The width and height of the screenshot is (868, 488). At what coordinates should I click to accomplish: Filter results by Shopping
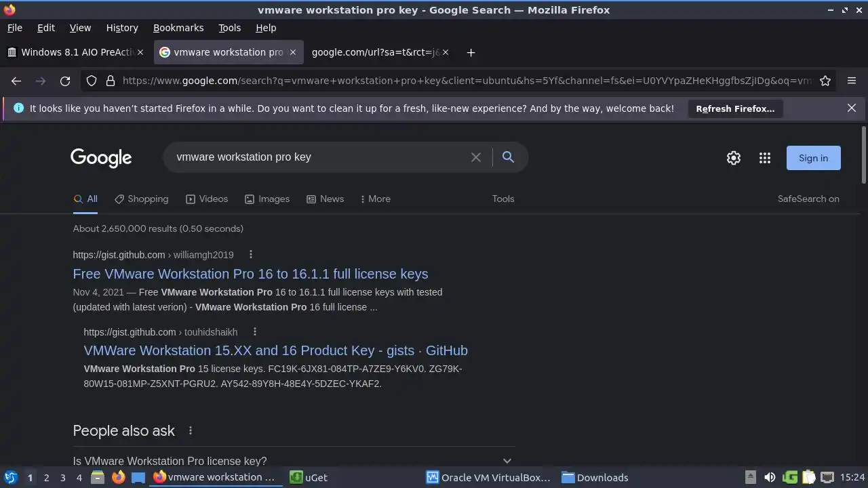pyautogui.click(x=141, y=199)
